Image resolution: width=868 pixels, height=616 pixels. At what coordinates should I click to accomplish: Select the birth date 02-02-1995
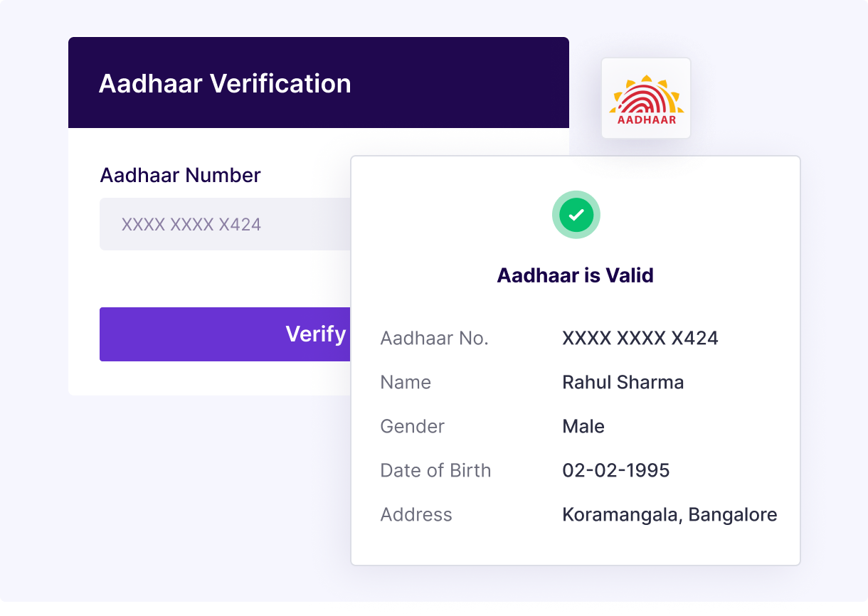pos(615,470)
